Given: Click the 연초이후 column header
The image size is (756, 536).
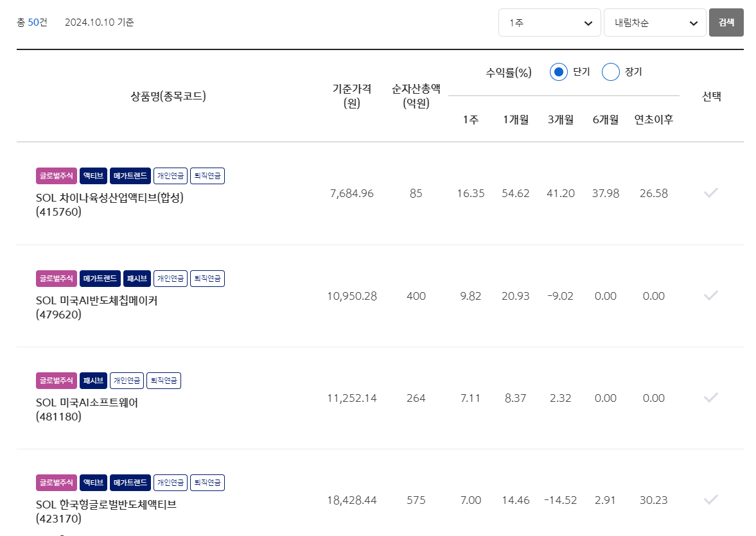Looking at the screenshot, I should (653, 119).
